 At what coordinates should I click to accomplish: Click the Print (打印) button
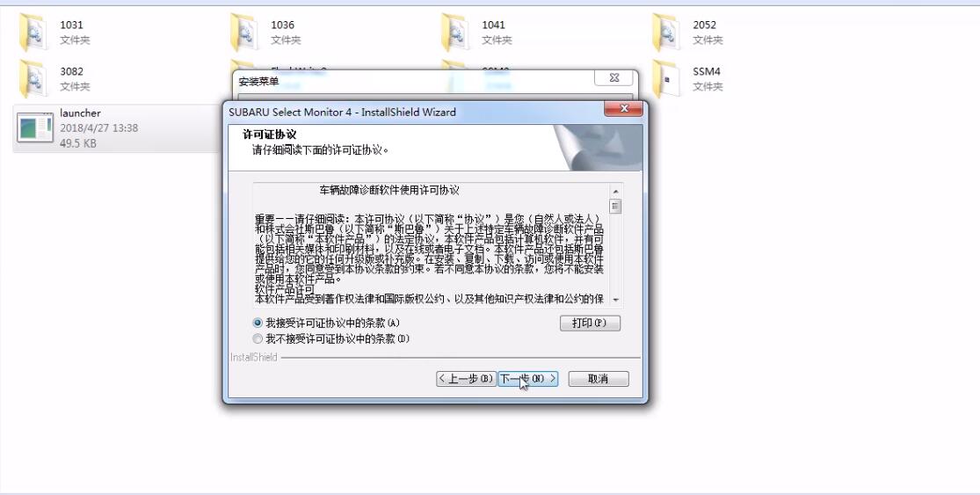pos(590,324)
